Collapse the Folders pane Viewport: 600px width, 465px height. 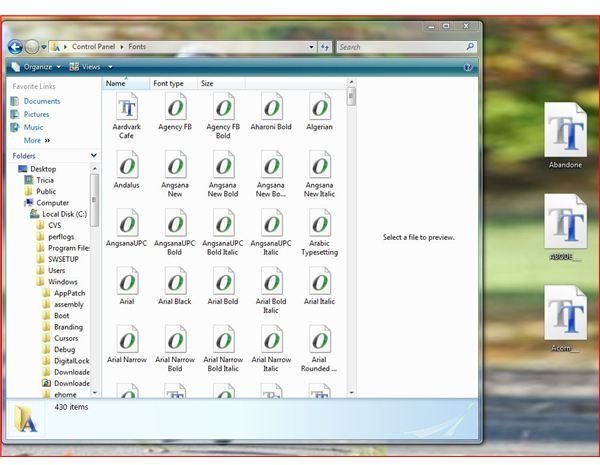click(x=94, y=155)
